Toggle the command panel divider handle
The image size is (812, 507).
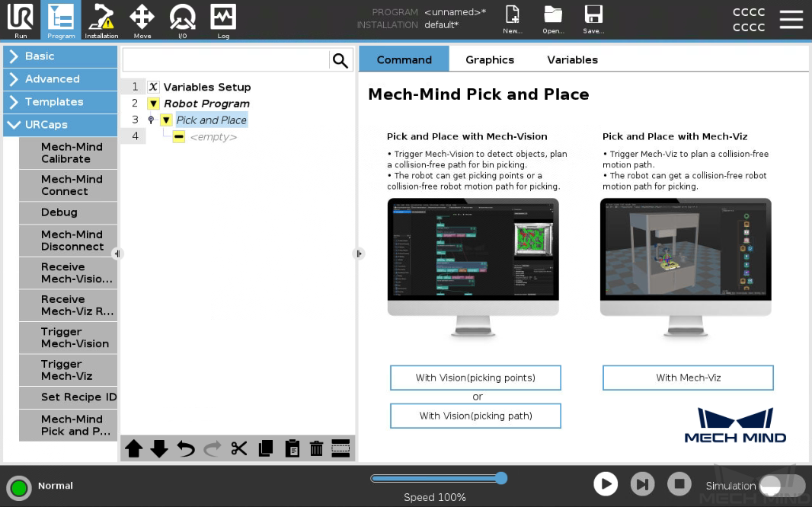coord(359,253)
